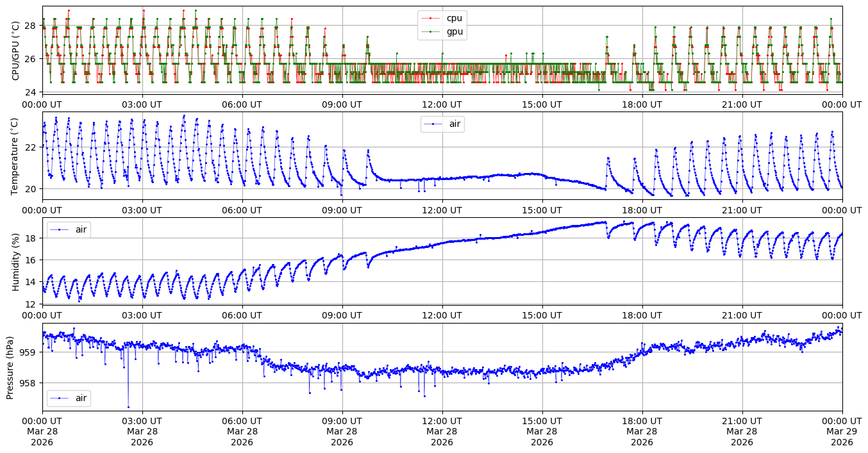Click the Mar 29 2026 date label
Screen dimensions: 868x453
[x=842, y=432]
